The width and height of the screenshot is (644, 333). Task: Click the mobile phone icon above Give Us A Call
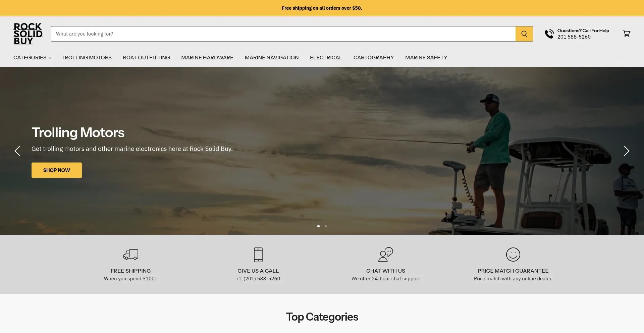tap(258, 255)
